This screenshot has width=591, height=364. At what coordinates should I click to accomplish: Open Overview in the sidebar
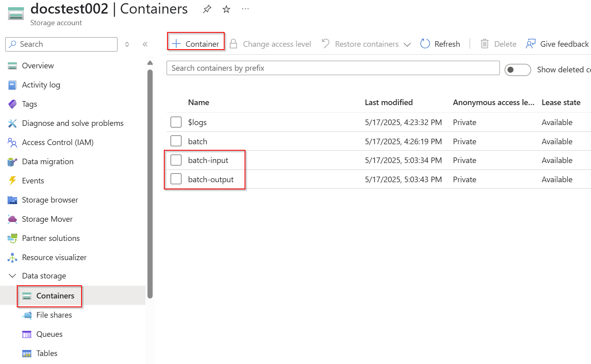[38, 66]
